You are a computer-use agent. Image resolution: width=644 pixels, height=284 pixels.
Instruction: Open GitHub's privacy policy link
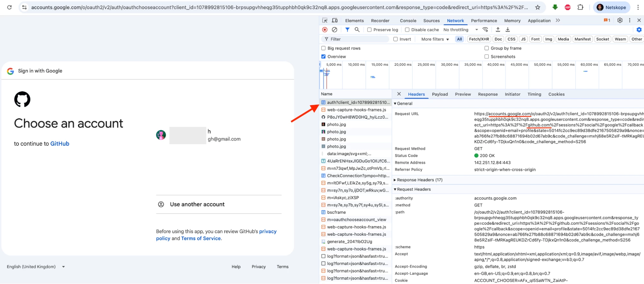point(216,235)
